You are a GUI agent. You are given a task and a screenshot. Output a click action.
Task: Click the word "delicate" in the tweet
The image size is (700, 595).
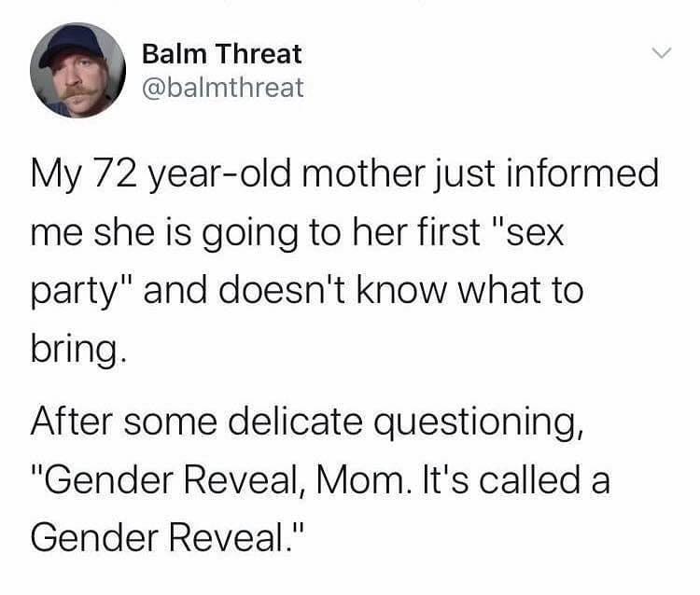[295, 421]
